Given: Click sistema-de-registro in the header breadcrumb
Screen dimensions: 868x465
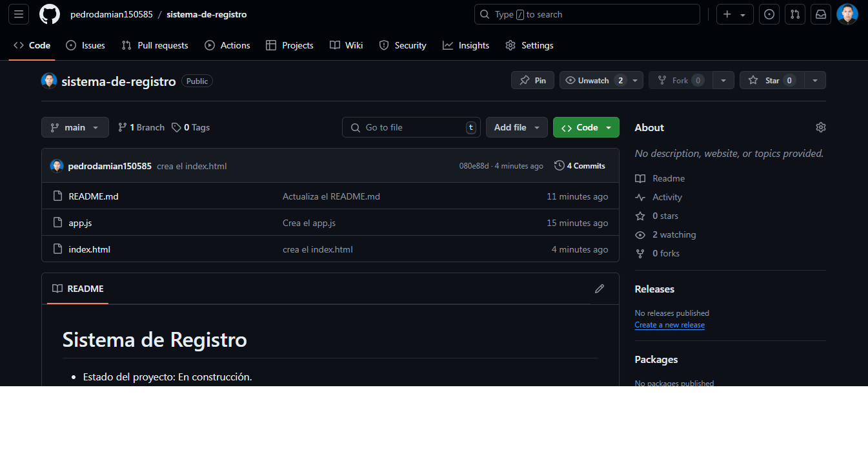Looking at the screenshot, I should click(207, 14).
